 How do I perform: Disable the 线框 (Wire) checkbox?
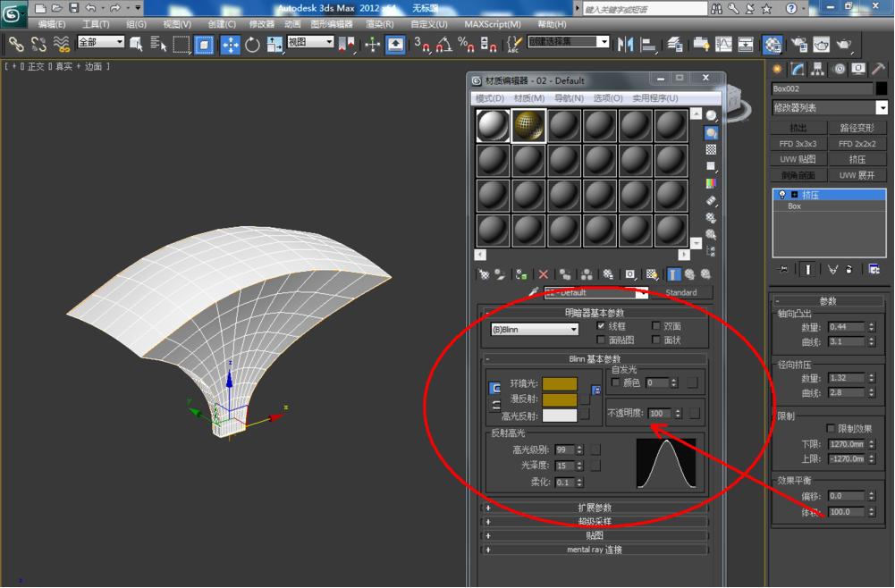[601, 326]
